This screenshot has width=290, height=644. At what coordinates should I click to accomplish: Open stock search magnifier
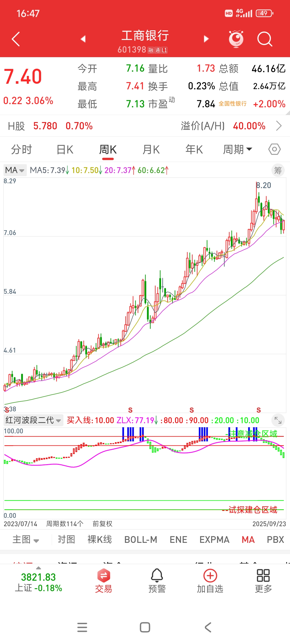click(265, 39)
